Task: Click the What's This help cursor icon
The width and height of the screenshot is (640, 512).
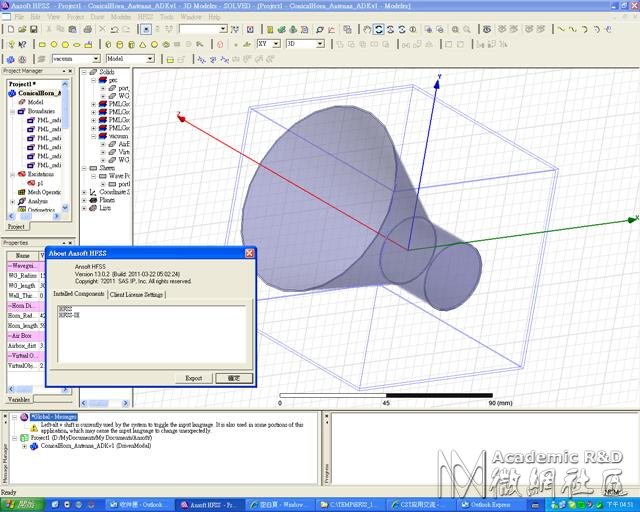Action: pyautogui.click(x=22, y=45)
